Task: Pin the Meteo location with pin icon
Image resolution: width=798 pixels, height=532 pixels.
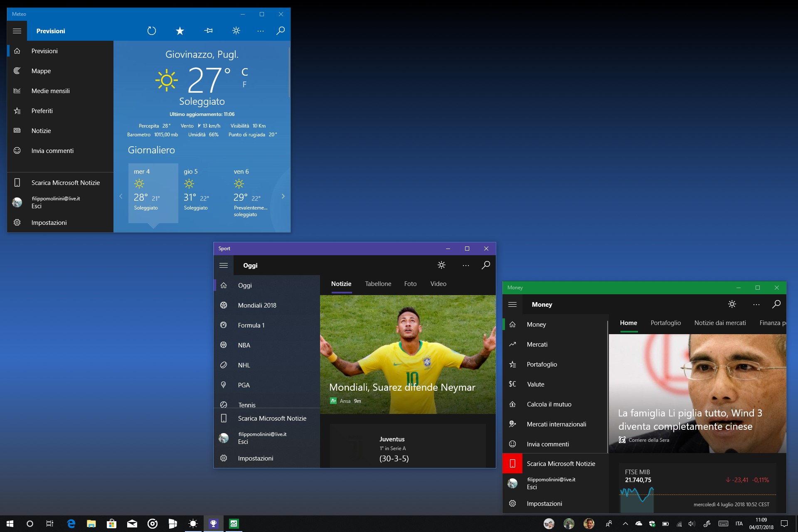Action: coord(209,31)
